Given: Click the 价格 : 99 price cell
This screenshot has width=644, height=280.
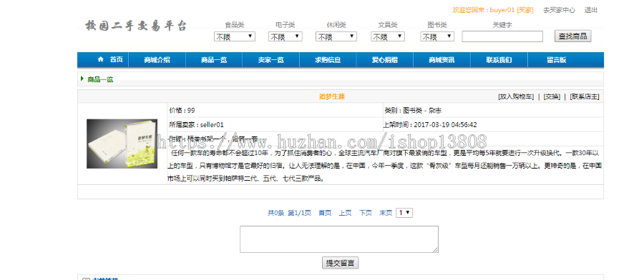Looking at the screenshot, I should (x=275, y=110).
